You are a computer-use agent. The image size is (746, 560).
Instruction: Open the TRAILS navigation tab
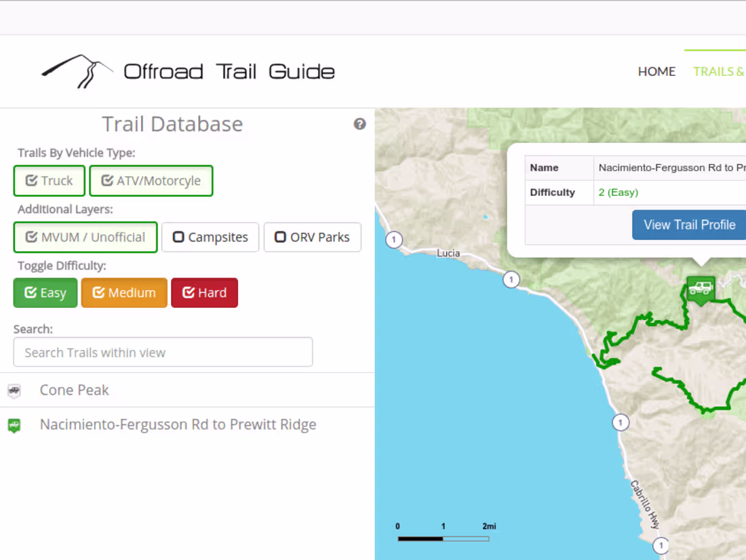[x=718, y=71]
